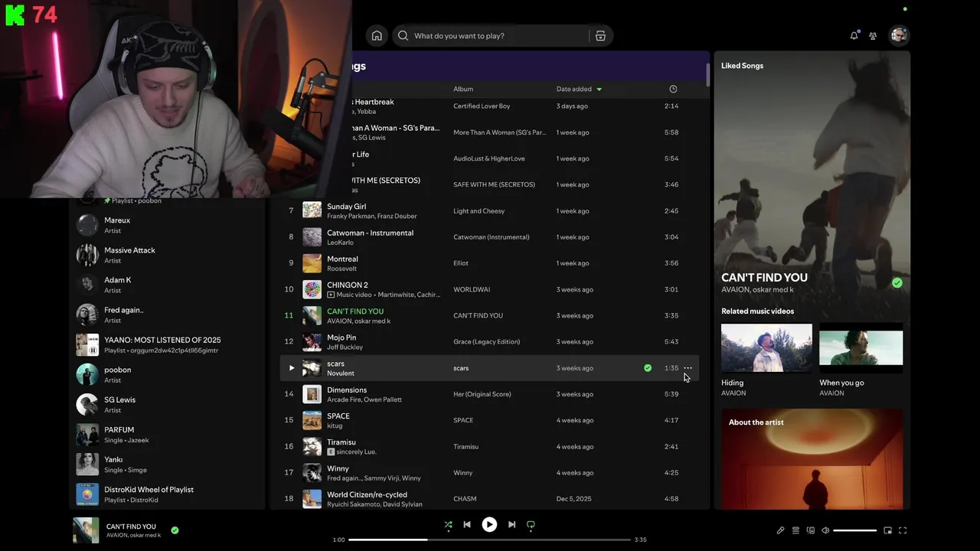Screen dimensions: 980x551
Task: Toggle liked checkmark beside CAN'T FIND YOU panel title
Action: [x=897, y=282]
